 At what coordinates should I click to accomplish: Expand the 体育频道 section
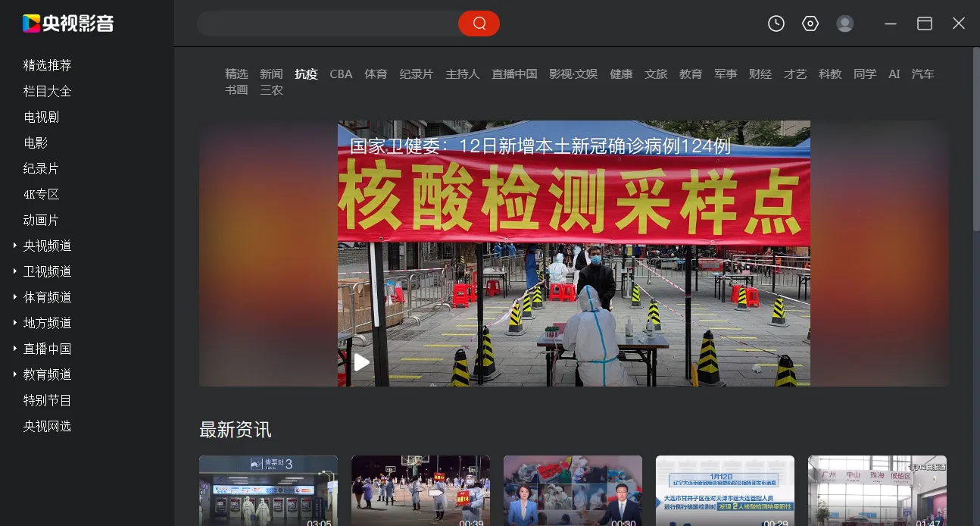(x=15, y=297)
